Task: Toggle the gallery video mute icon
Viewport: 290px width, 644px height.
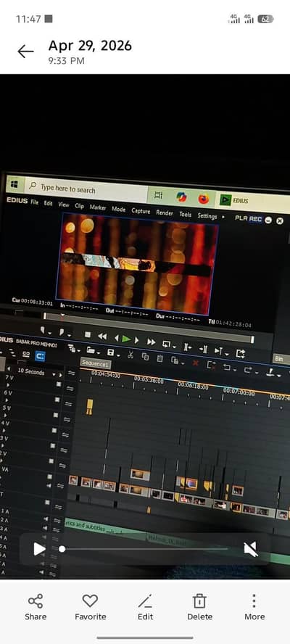Action: 250,549
